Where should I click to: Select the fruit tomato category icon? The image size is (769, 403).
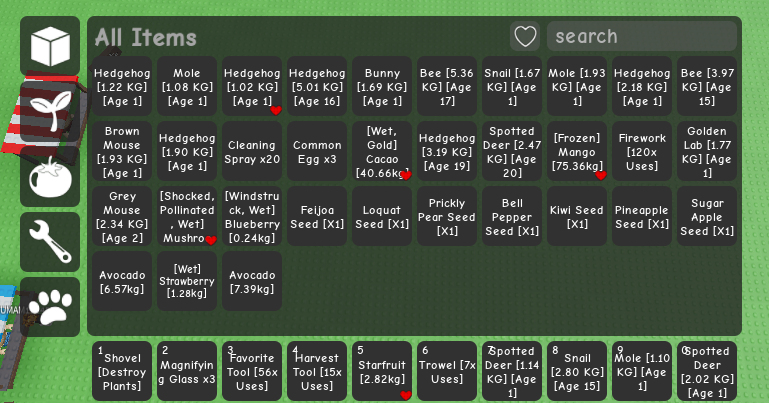(x=50, y=176)
